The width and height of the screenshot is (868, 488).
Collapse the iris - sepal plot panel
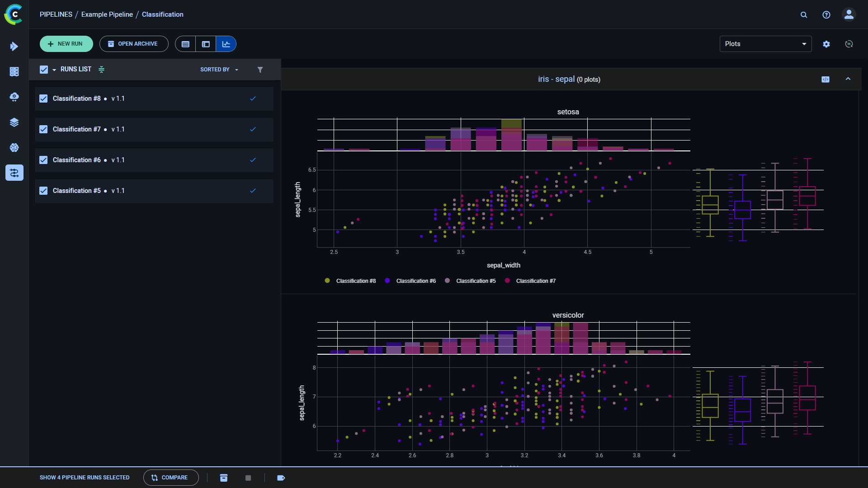(848, 79)
